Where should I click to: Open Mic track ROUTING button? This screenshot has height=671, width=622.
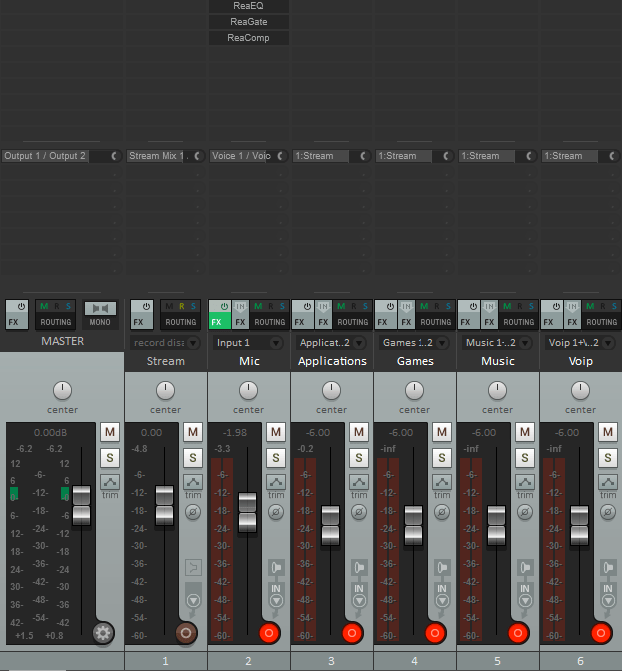coord(270,322)
